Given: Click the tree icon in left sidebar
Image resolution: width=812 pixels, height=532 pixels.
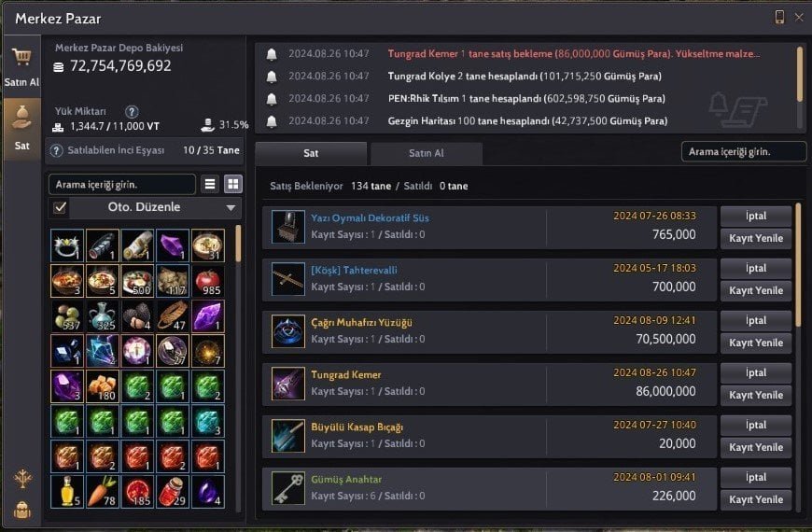Looking at the screenshot, I should coord(22,479).
